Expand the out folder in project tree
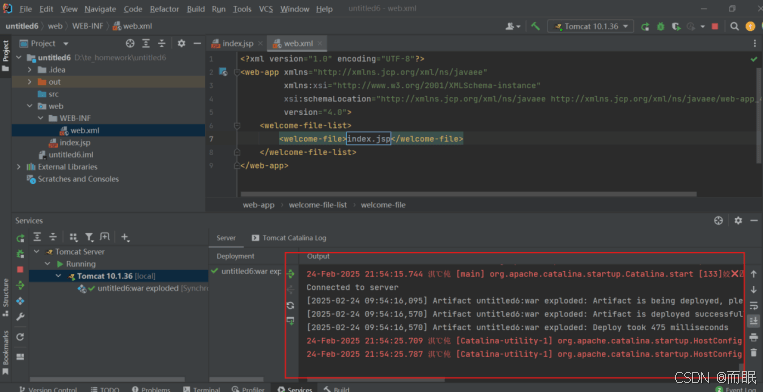 [x=30, y=82]
